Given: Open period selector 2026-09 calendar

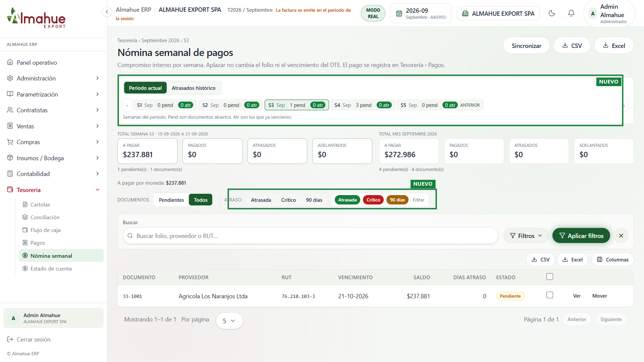Looking at the screenshot, I should tap(421, 13).
